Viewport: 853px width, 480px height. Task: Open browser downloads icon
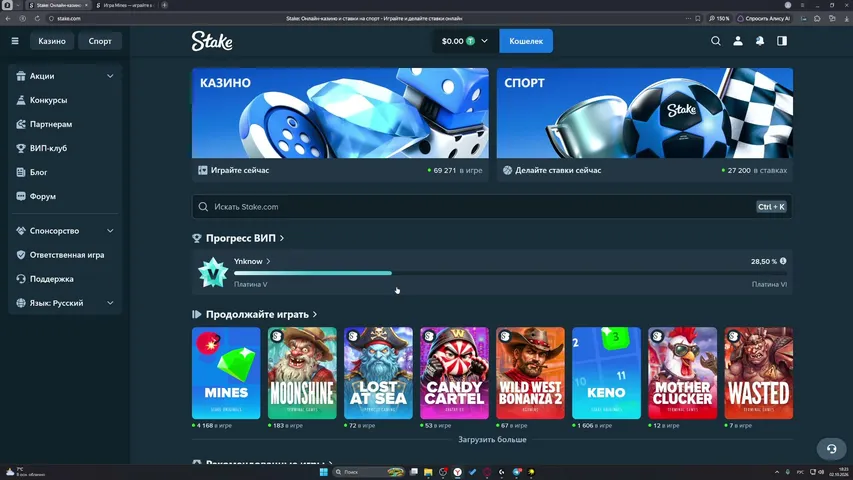click(846, 19)
